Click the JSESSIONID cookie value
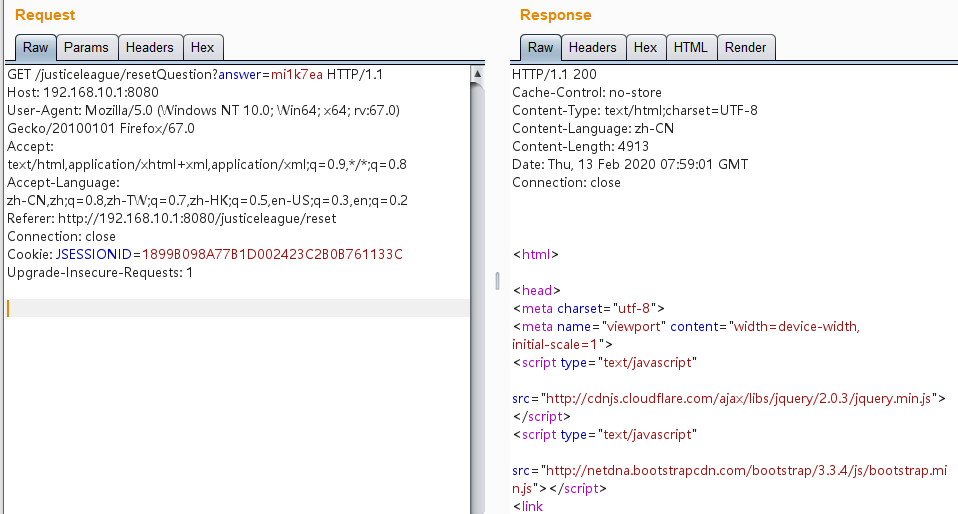The height and width of the screenshot is (514, 958). coord(272,255)
